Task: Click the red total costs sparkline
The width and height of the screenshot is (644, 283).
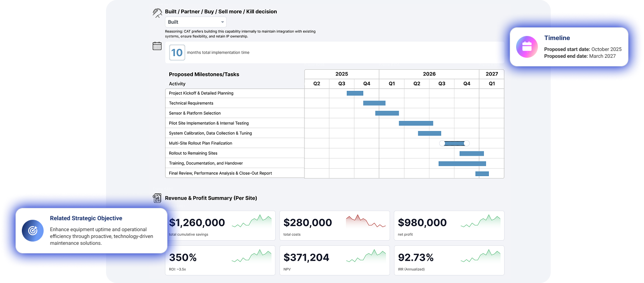Action: 365,222
